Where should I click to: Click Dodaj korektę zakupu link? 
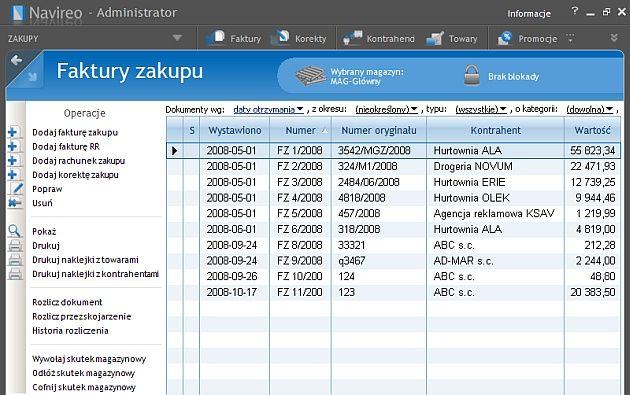tap(76, 175)
